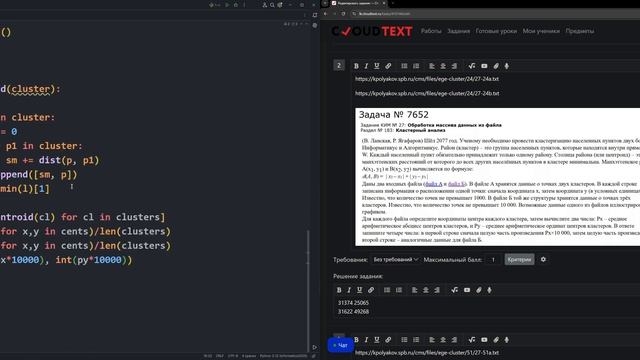Toggle italic in the solution editor toolbar
This screenshot has width=640, height=360.
coord(349,290)
